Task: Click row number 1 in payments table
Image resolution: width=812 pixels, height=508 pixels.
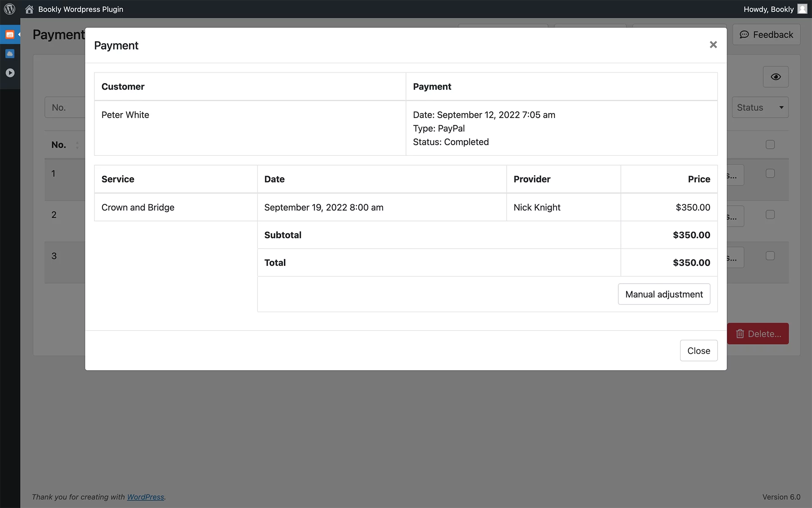Action: click(53, 174)
